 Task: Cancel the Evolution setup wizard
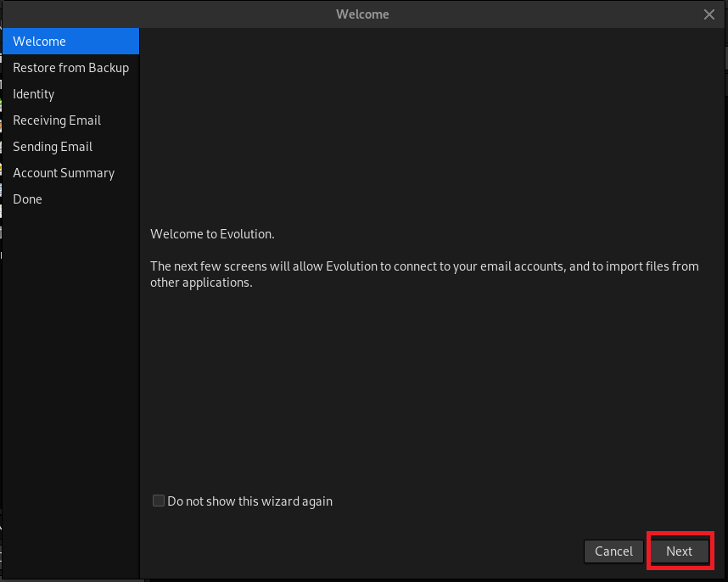[613, 551]
